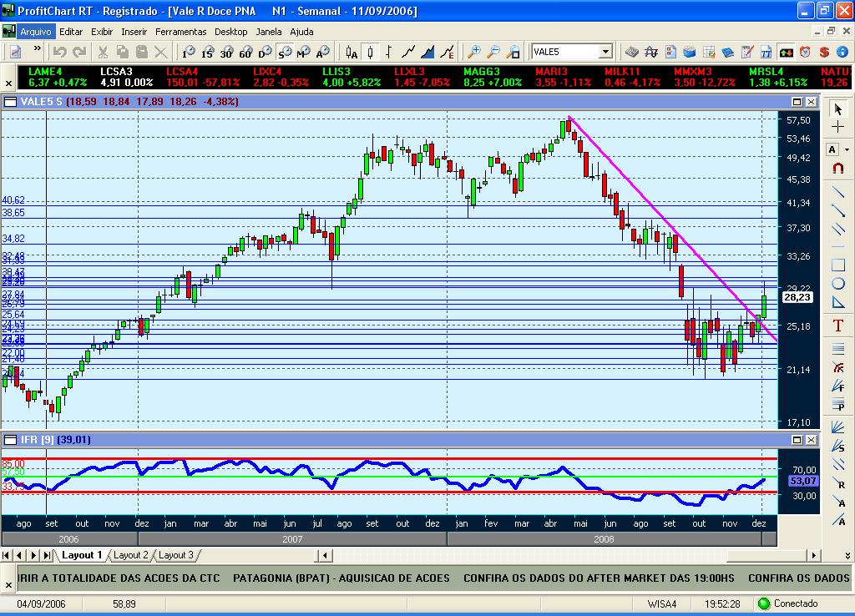Viewport: 855px width, 616px height.
Task: Toggle the weekly (S) timeframe button
Action: (x=284, y=53)
